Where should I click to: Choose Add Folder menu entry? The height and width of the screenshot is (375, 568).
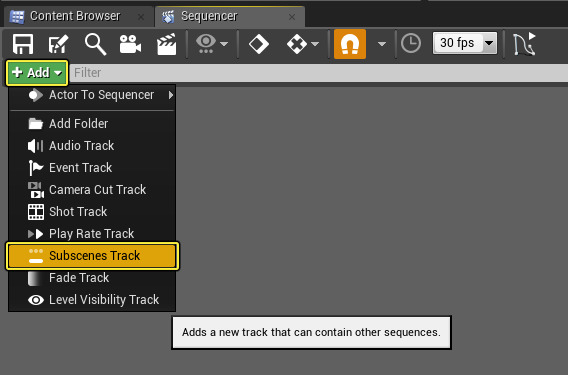click(x=92, y=124)
